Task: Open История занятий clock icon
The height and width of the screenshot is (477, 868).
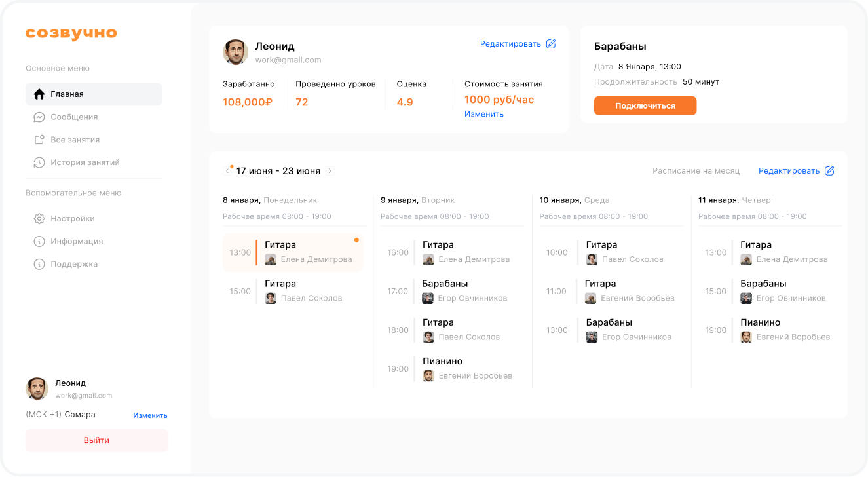Action: [39, 162]
